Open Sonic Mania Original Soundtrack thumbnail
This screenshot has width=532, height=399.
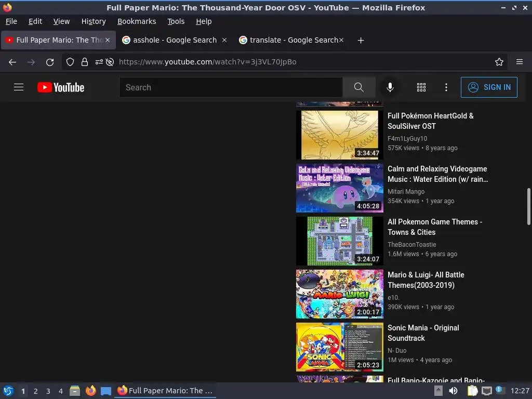click(x=340, y=347)
